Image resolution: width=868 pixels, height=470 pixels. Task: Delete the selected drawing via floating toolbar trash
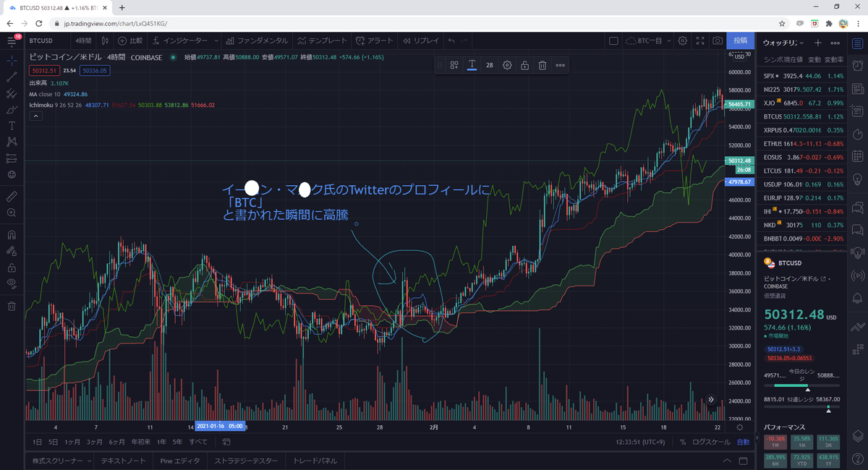click(x=542, y=65)
